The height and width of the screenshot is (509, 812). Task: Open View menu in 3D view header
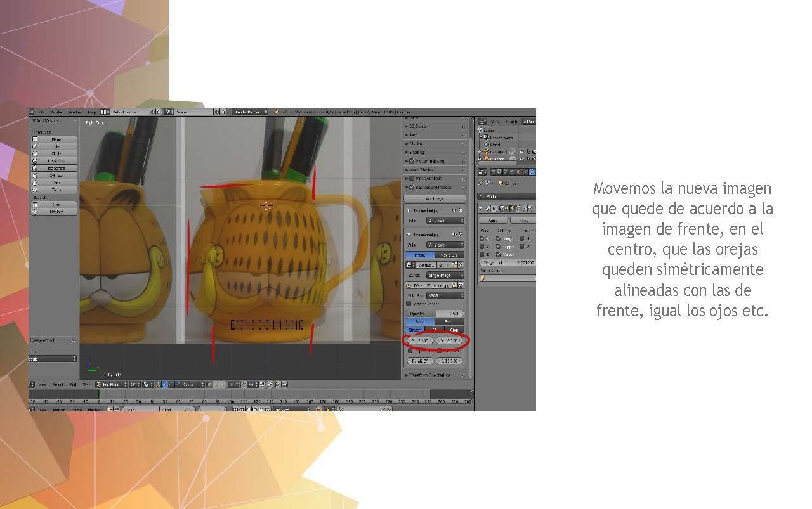tap(43, 384)
